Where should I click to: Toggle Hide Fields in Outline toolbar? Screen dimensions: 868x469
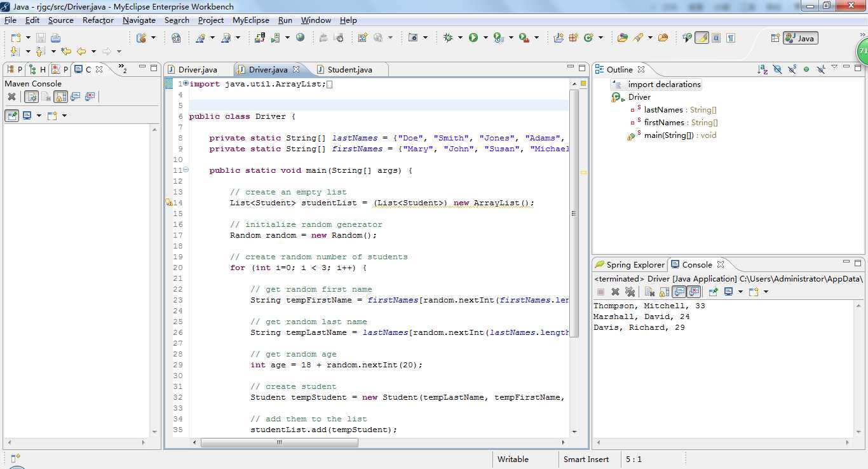point(777,69)
